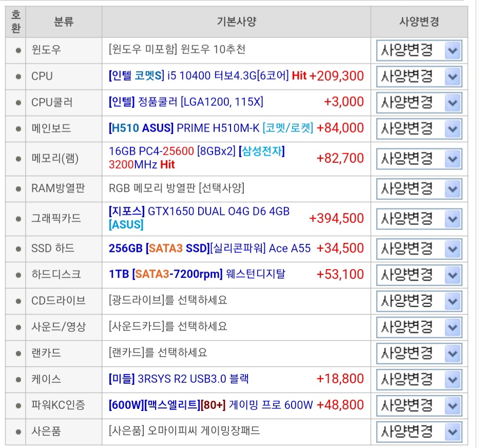Click the 16GB PC4-25600 memory link
480x448 pixels.
pos(197,158)
